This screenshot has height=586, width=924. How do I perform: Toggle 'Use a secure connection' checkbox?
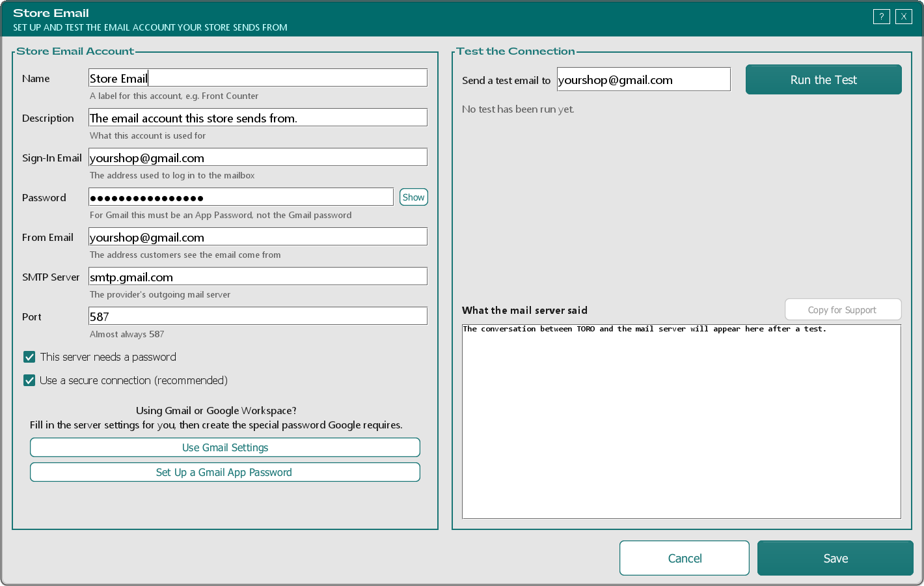coord(29,380)
